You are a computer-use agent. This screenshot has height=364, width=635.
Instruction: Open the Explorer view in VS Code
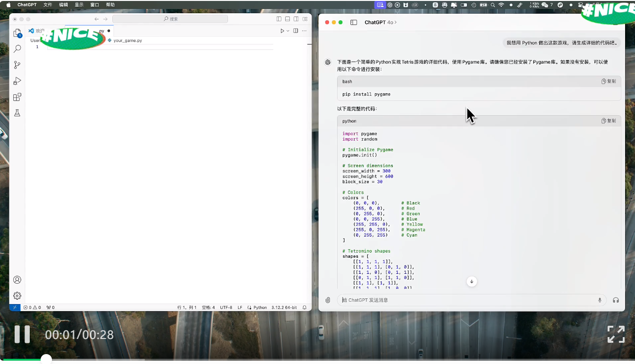[17, 33]
